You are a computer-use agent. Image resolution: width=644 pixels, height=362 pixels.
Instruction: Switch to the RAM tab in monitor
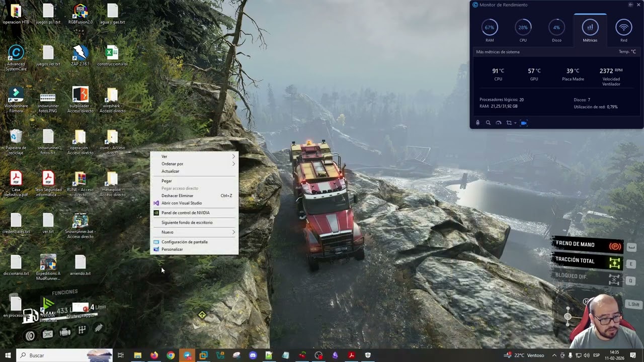[490, 30]
